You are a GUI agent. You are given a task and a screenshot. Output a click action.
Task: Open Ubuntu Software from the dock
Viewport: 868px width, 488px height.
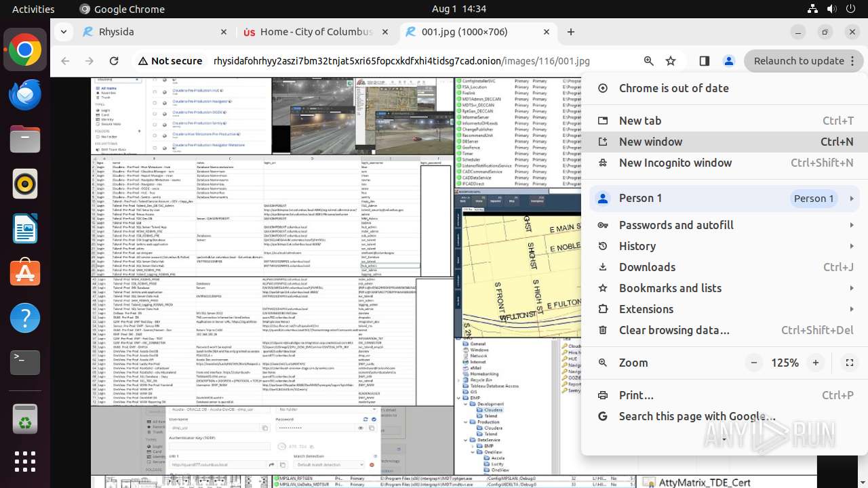pos(25,273)
